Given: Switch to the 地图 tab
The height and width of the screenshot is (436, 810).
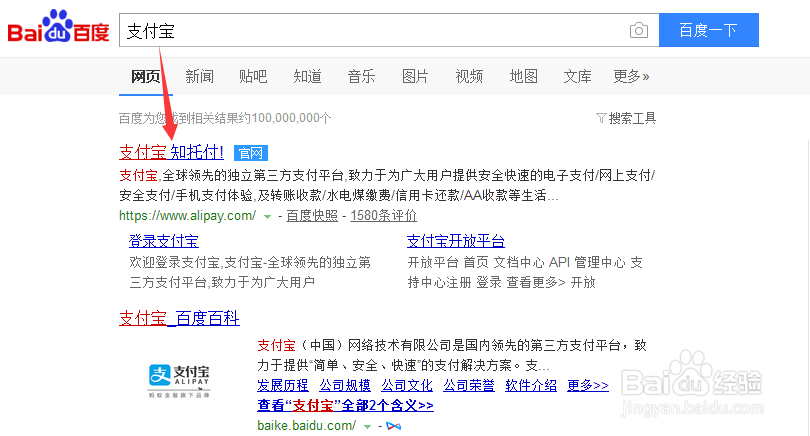Looking at the screenshot, I should [x=523, y=76].
